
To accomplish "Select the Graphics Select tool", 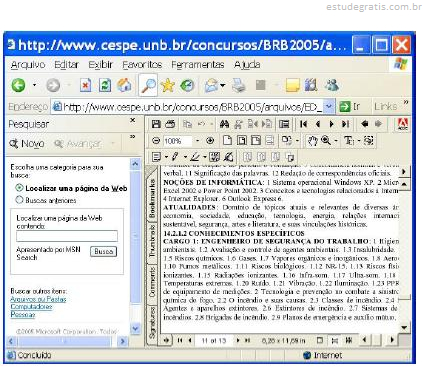I will [x=369, y=141].
